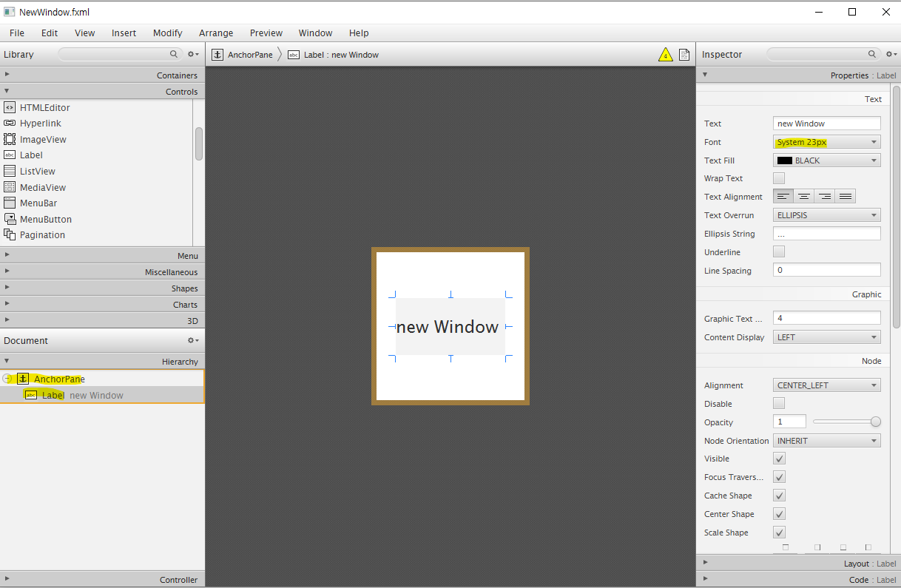The image size is (901, 588).
Task: Collapse the AnchorPane tree node
Action: pos(7,379)
